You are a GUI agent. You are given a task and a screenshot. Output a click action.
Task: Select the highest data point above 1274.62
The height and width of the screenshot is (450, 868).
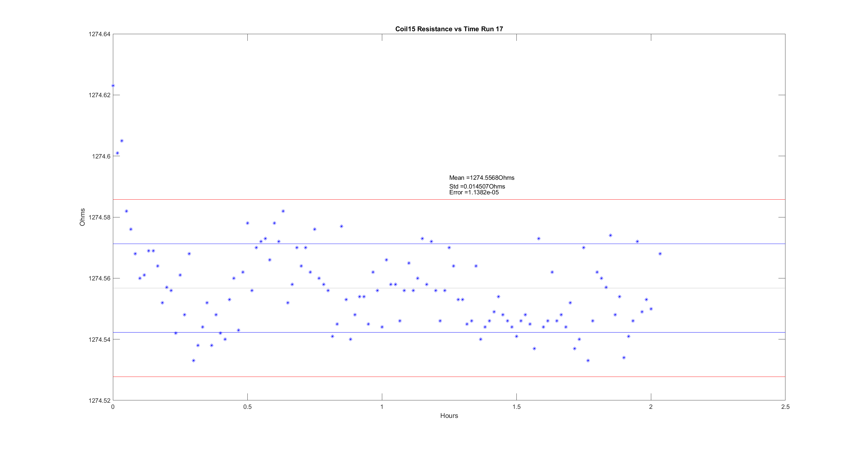113,86
